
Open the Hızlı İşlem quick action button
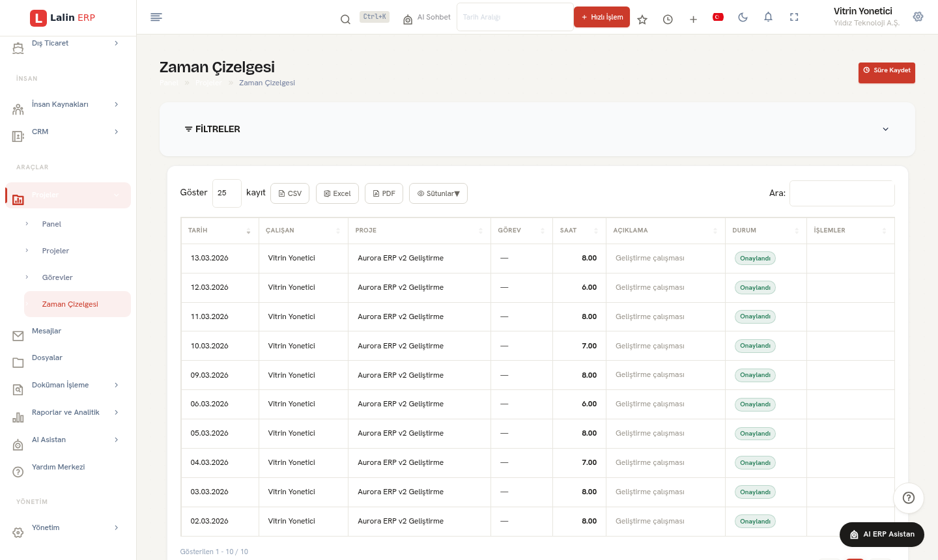[602, 17]
